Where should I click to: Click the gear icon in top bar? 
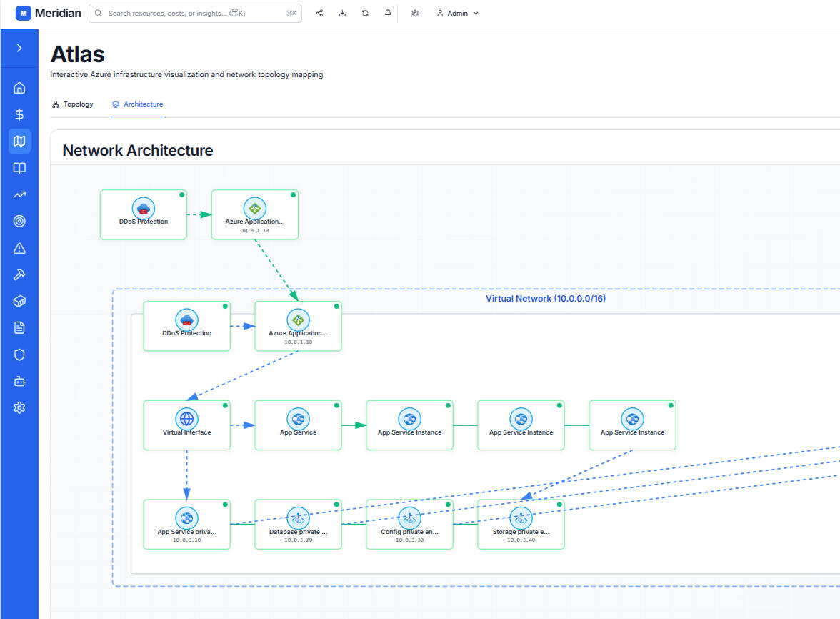(x=415, y=13)
